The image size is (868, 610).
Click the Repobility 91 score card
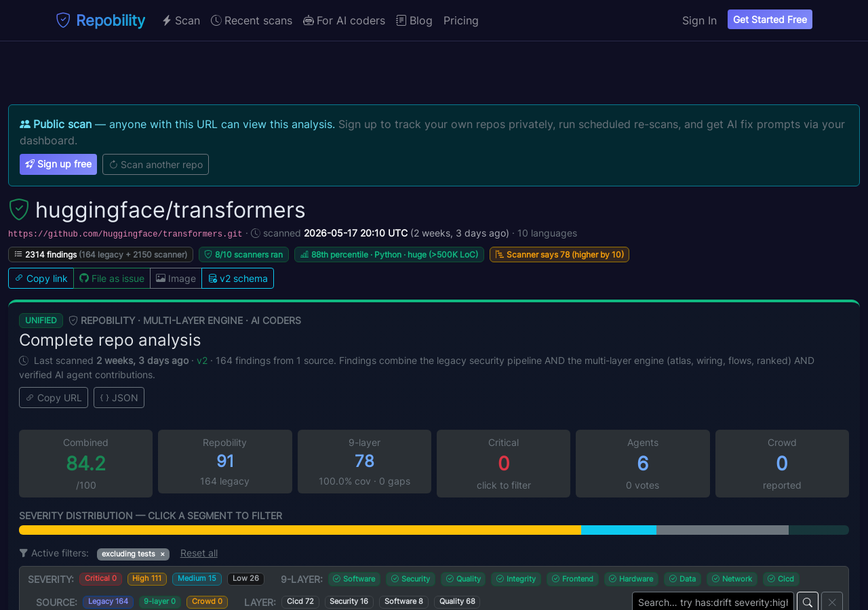(x=225, y=462)
